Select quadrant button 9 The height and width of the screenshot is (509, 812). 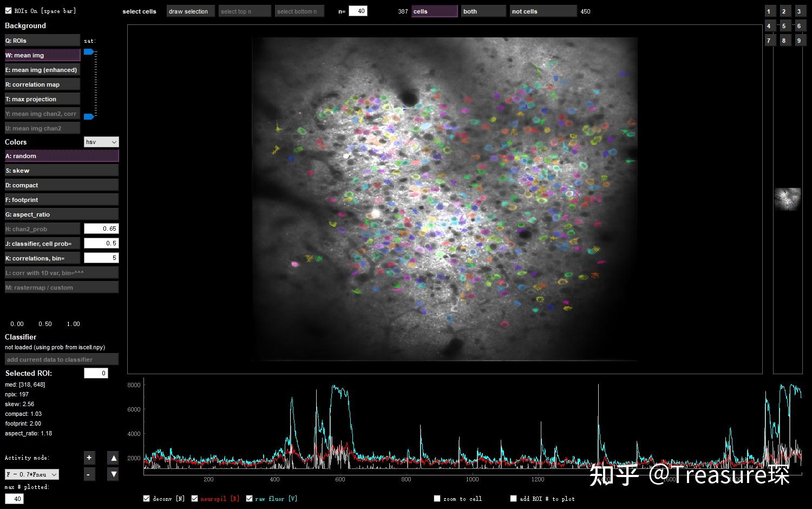(x=800, y=40)
